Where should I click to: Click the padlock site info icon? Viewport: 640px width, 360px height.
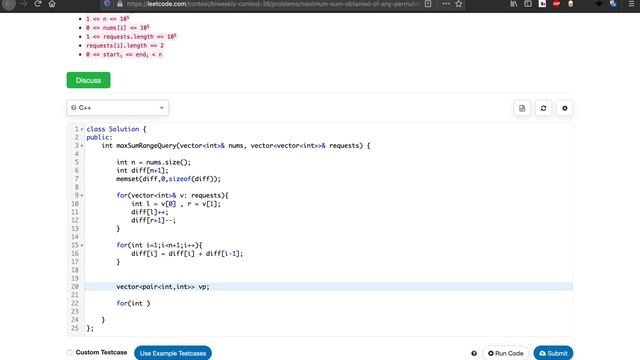coord(120,4)
